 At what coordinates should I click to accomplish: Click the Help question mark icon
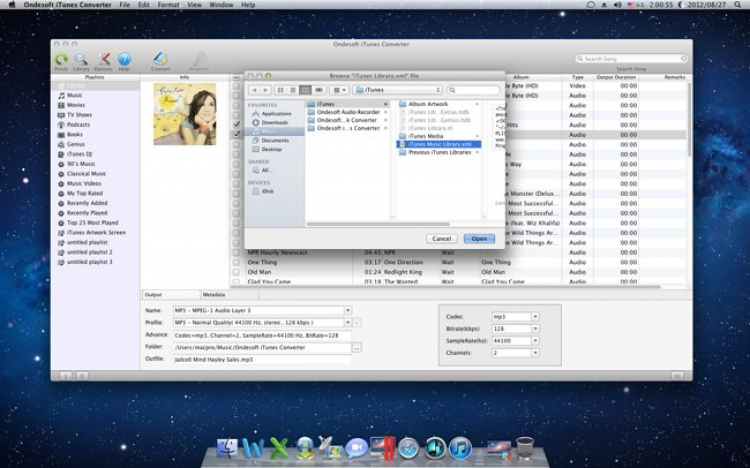124,60
